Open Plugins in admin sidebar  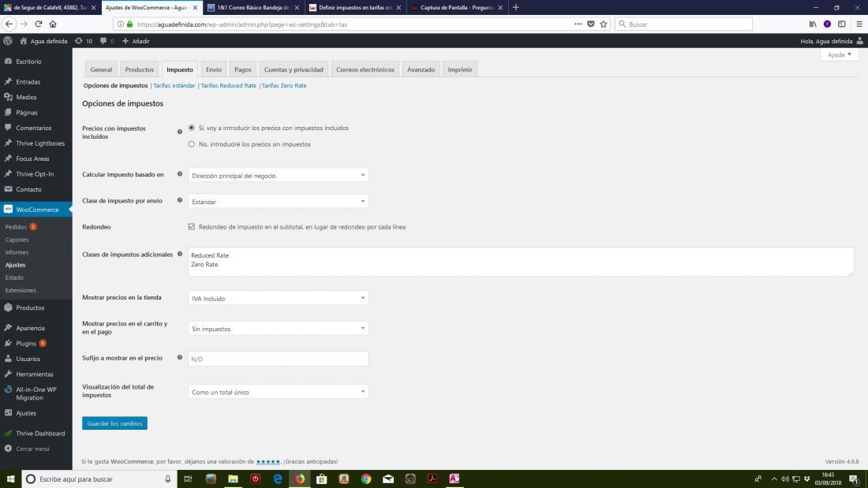click(26, 343)
